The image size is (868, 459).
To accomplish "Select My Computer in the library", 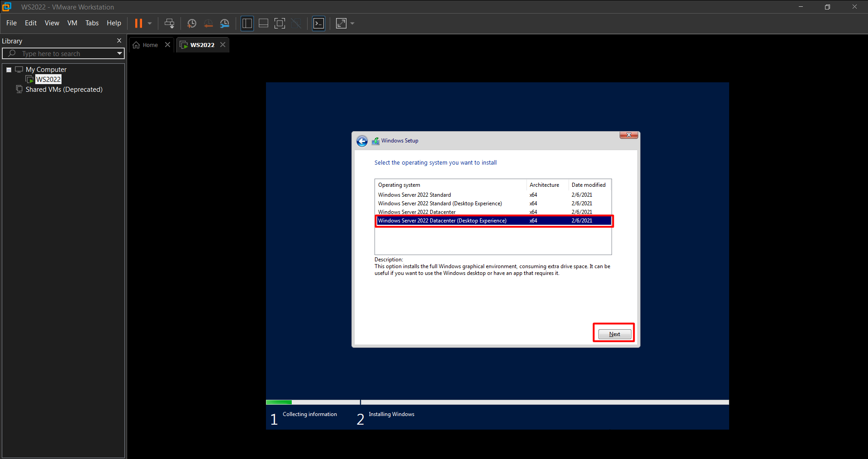I will pyautogui.click(x=46, y=70).
